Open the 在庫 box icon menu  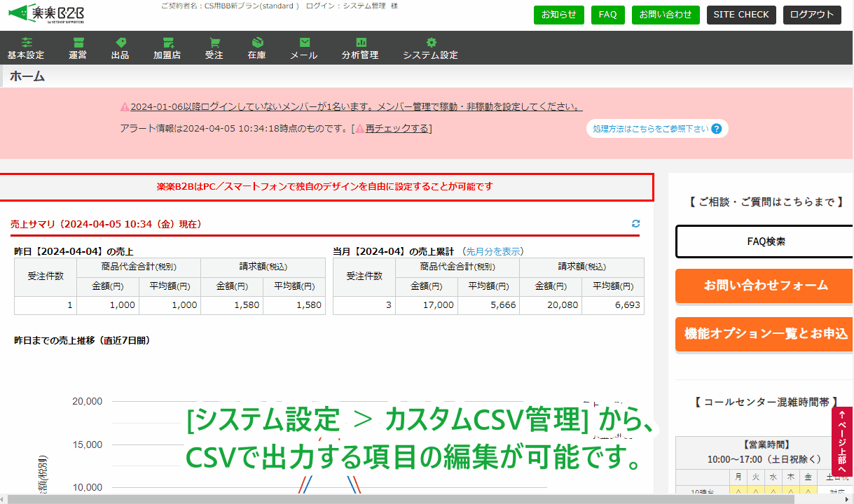[257, 43]
